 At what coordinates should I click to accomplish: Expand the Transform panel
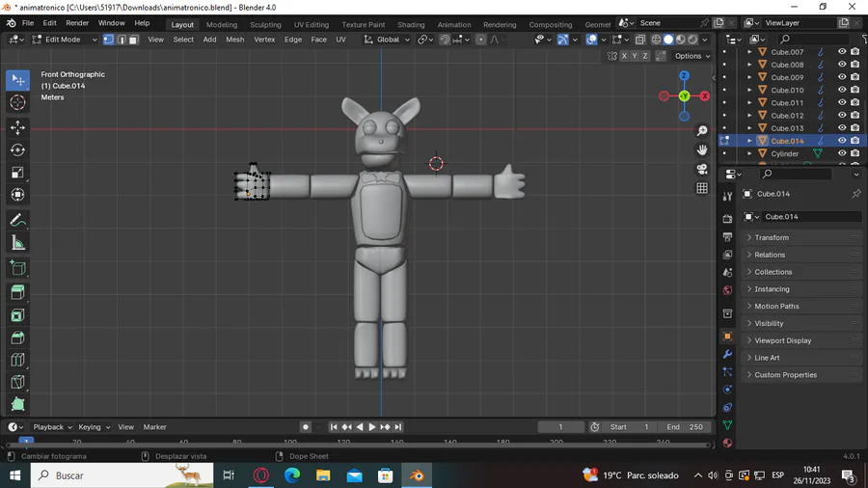pos(772,237)
